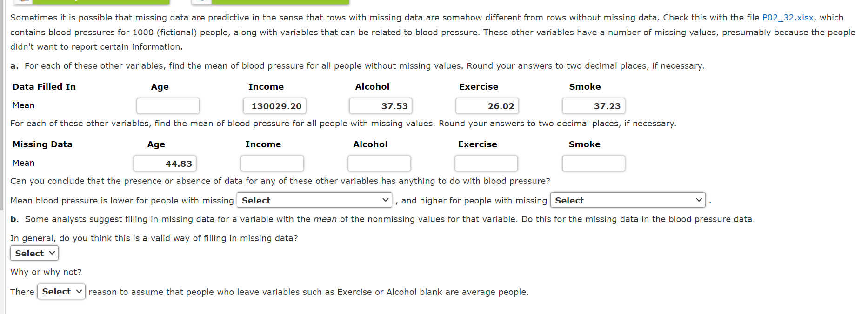This screenshot has width=868, height=314.
Task: Select the Age mean field showing 44.83
Action: [165, 164]
